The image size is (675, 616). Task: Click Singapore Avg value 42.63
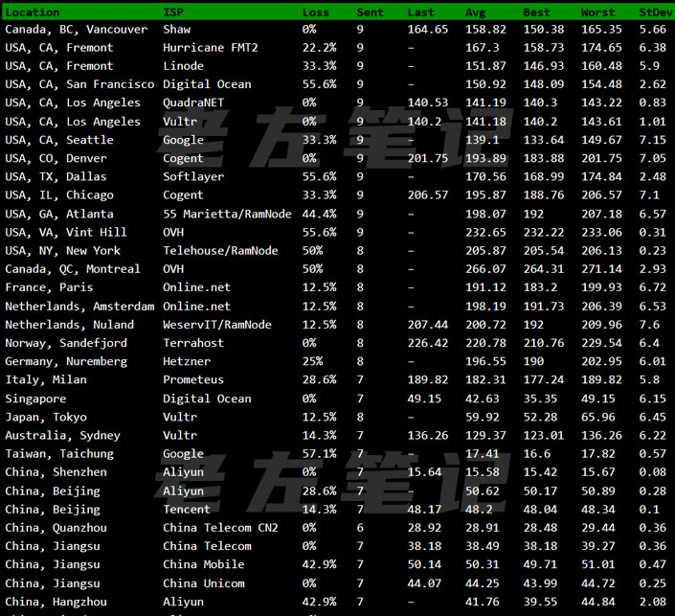pyautogui.click(x=483, y=399)
